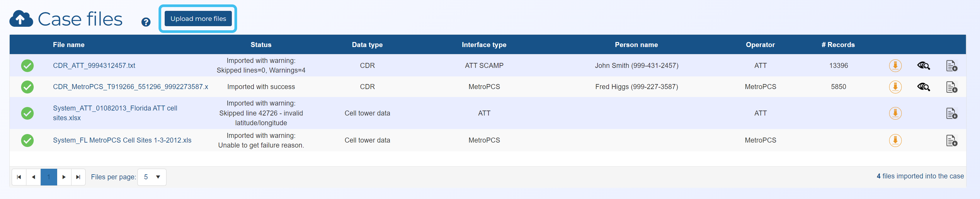Go to the next page of files
Image resolution: width=980 pixels, height=199 pixels.
(x=64, y=177)
